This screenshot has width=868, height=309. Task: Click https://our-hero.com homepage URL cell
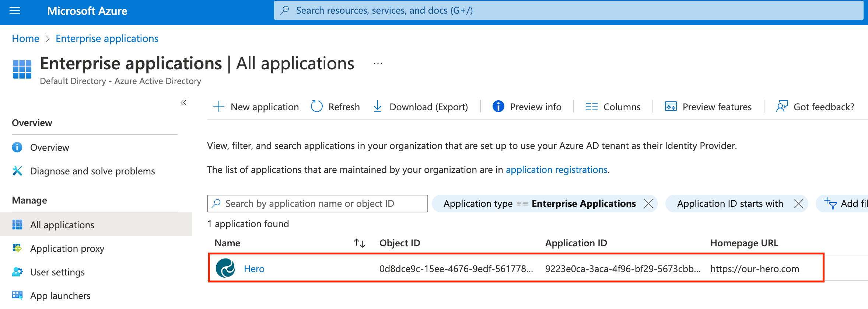[755, 269]
